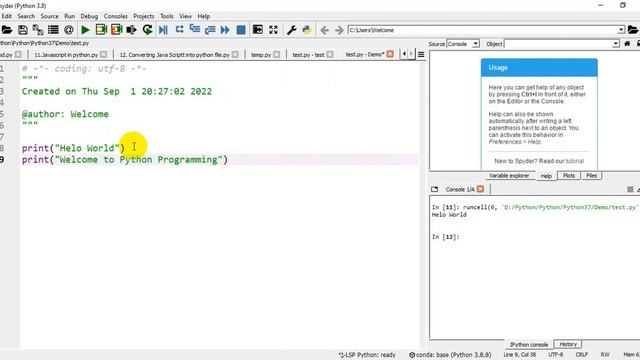Screen dimensions: 640x360
Task: Run file with the green play button
Action: tap(85, 30)
